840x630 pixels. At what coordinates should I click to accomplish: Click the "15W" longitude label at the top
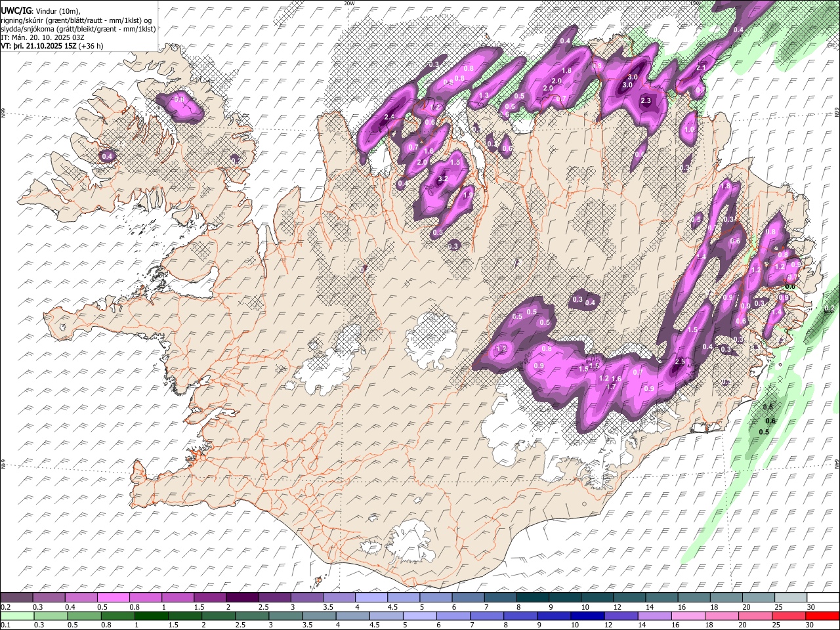tap(695, 3)
